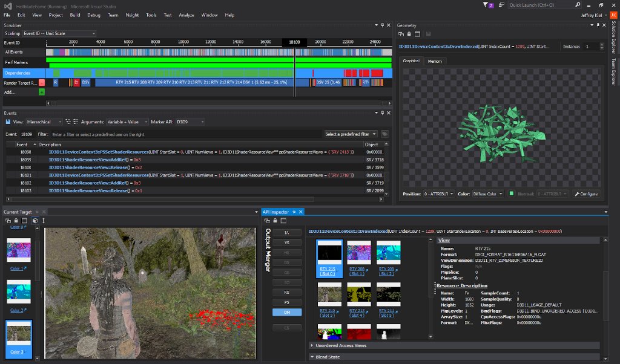Viewport: 620px width, 364px height.
Task: Click the green add button in the Add... row
Action: tap(42, 92)
